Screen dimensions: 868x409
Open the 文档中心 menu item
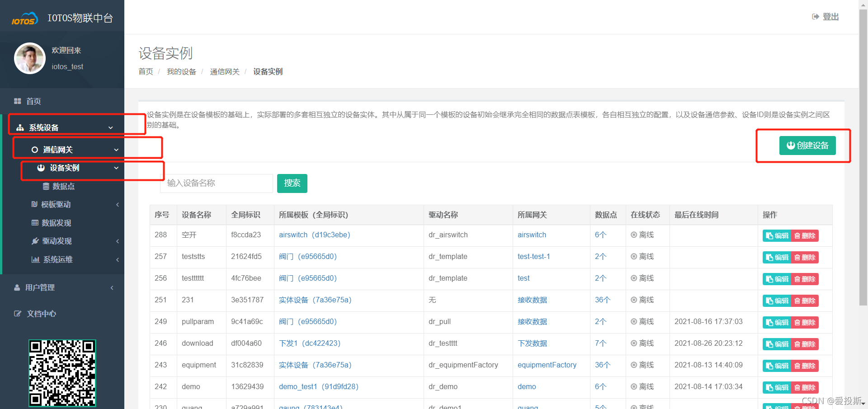(41, 314)
